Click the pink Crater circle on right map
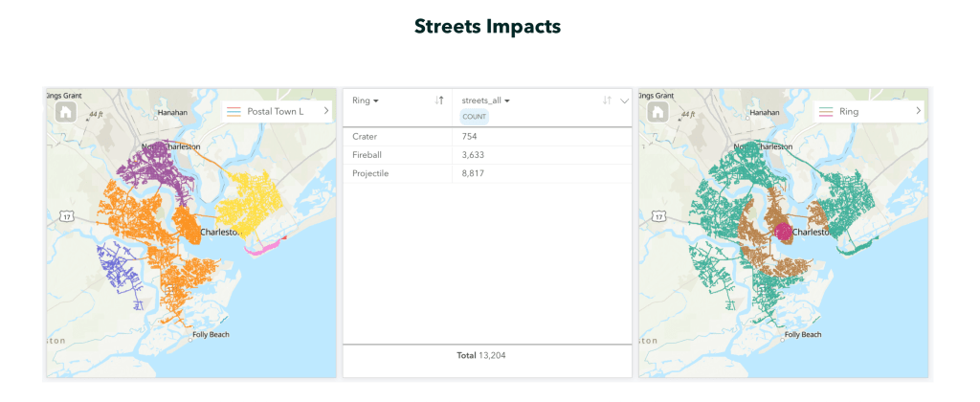The width and height of the screenshot is (980, 402). coord(784,231)
